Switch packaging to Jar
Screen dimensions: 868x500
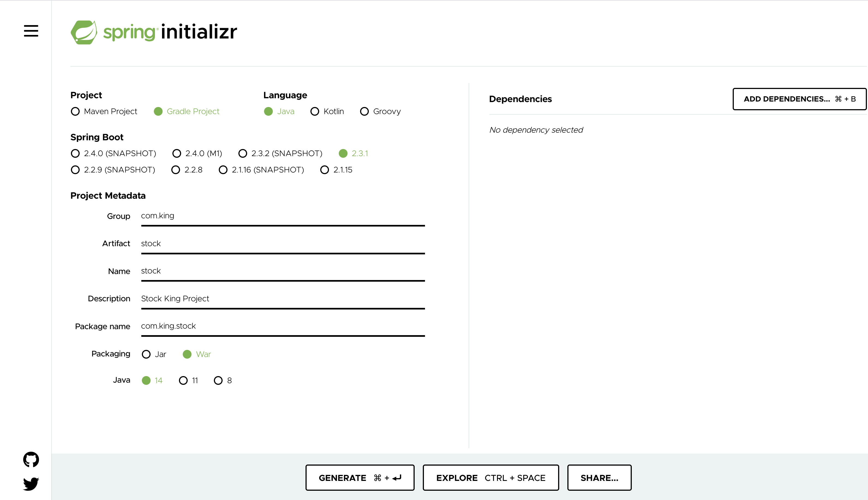click(146, 355)
